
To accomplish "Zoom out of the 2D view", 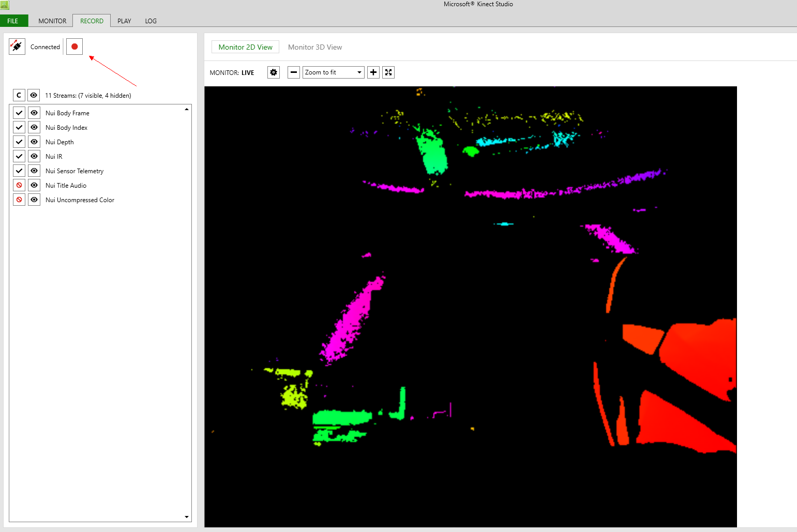I will pos(293,72).
